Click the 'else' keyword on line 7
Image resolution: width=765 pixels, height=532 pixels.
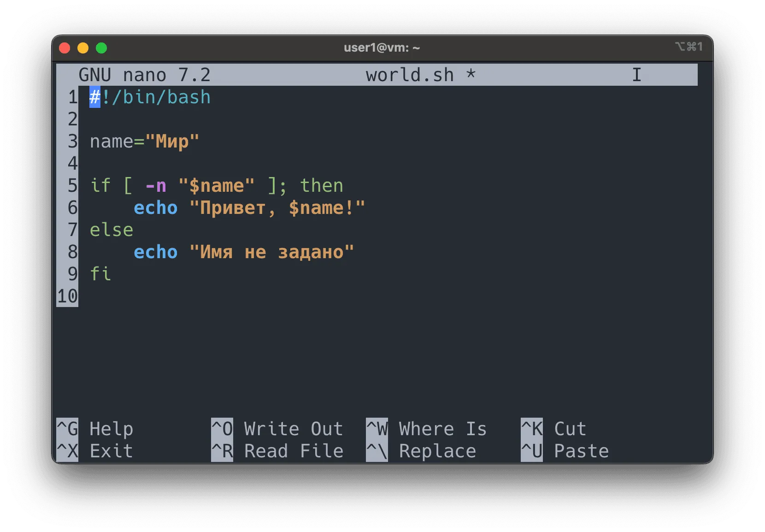click(112, 230)
